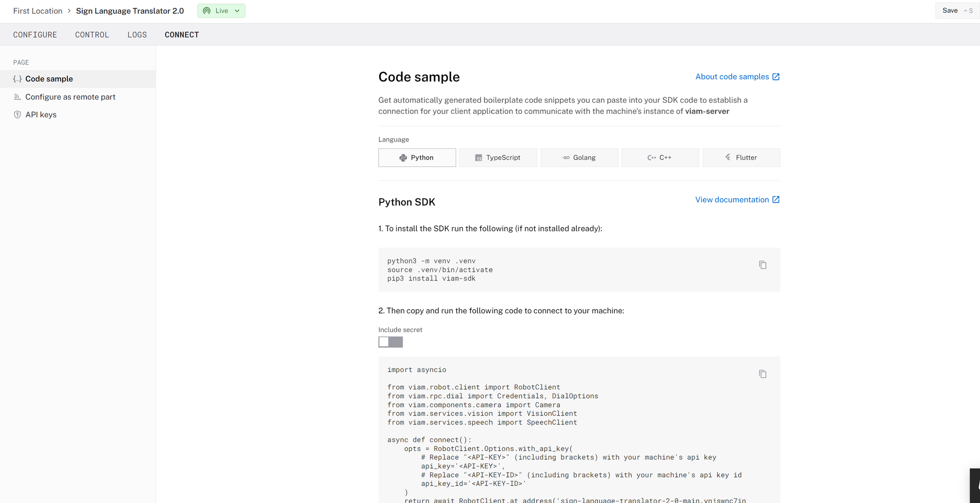980x503 pixels.
Task: Select Python as the language
Action: click(x=417, y=158)
